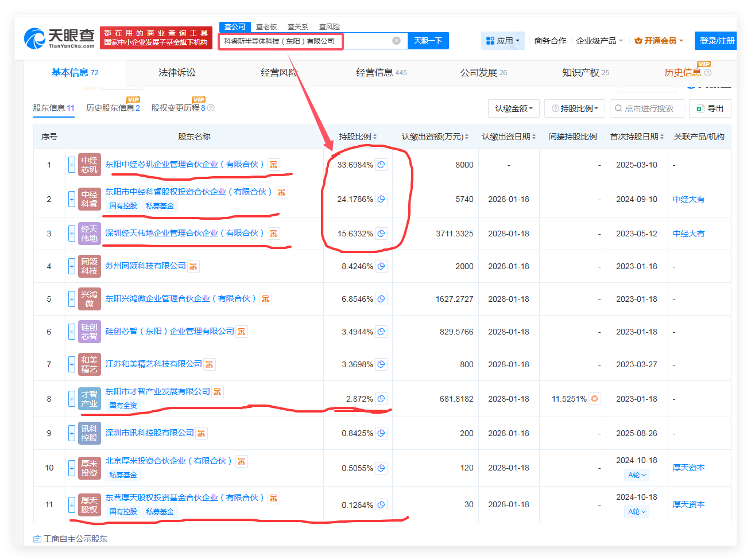Click the 导出 export button
This screenshot has height=560, width=751.
tap(710, 108)
